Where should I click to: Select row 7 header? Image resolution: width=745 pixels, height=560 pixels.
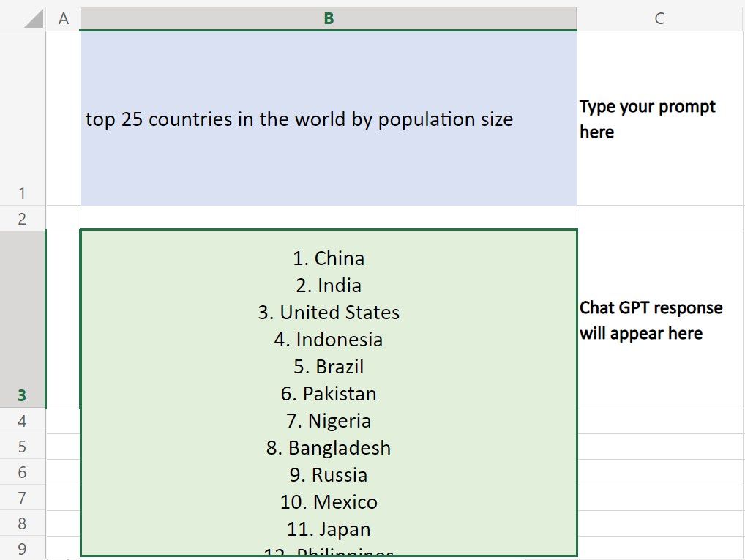tap(23, 498)
